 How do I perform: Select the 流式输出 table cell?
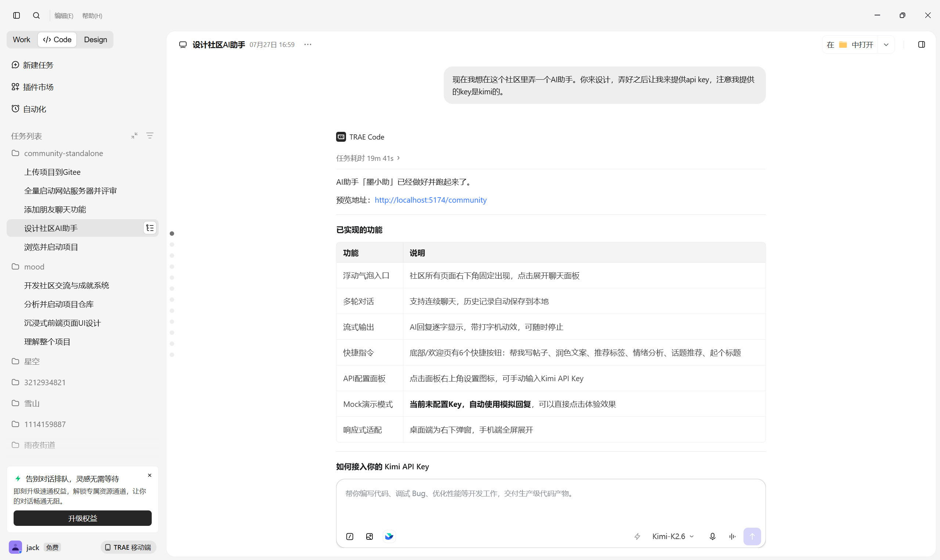(370, 327)
